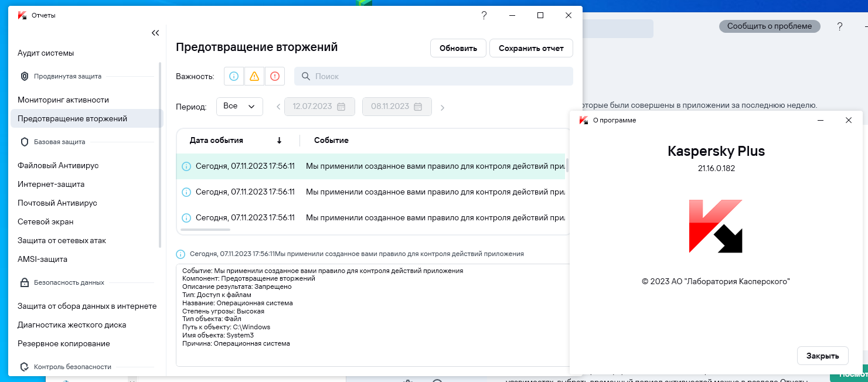Open help in the Отчеты window title bar
This screenshot has height=382, width=868.
pyautogui.click(x=484, y=15)
